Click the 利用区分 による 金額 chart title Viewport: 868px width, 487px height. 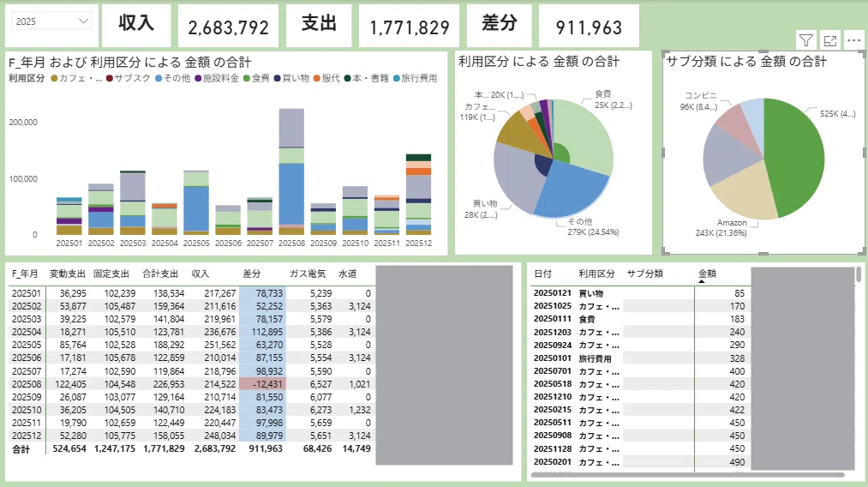click(539, 62)
